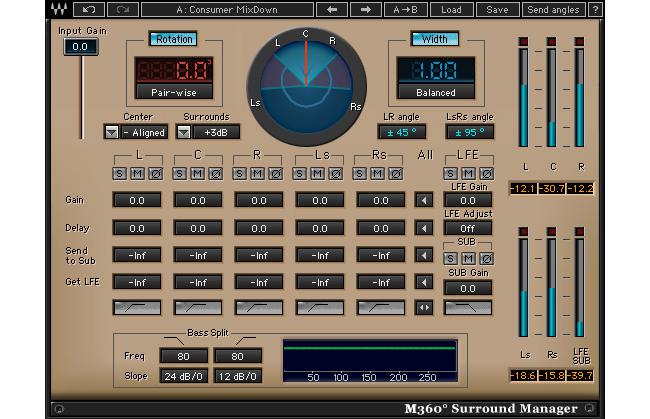Screen dimensions: 650x419
Task: Toggle the Width button
Action: (434, 39)
